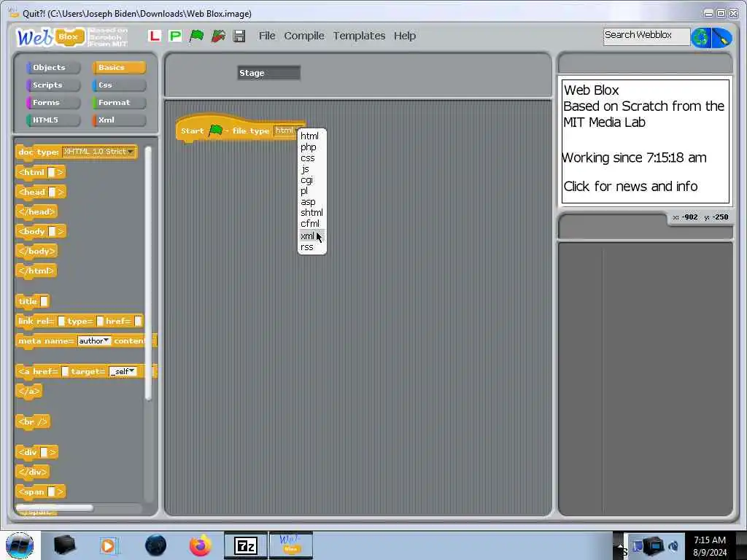Screen dimensions: 747x560
Task: Choose cgi from file type list
Action: point(307,180)
